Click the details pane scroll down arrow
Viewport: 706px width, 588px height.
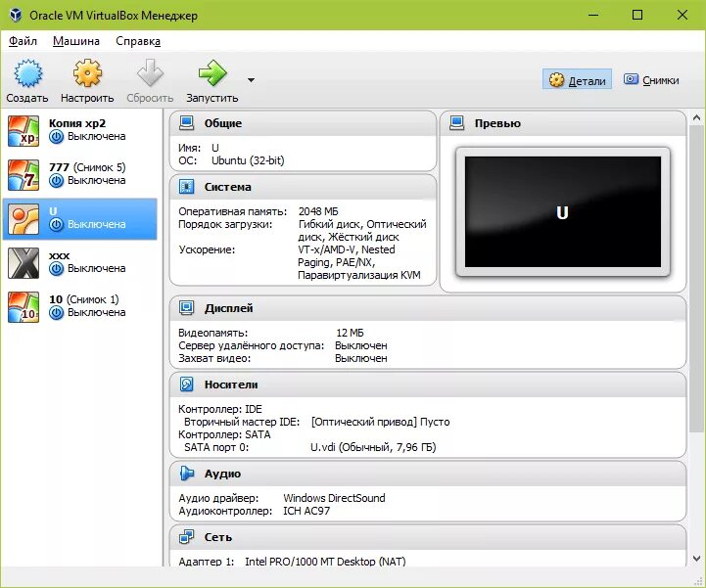coord(696,560)
